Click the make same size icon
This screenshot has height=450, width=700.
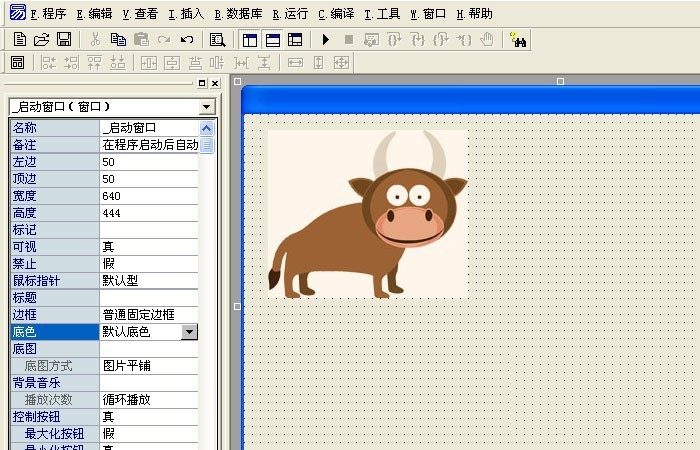[342, 62]
